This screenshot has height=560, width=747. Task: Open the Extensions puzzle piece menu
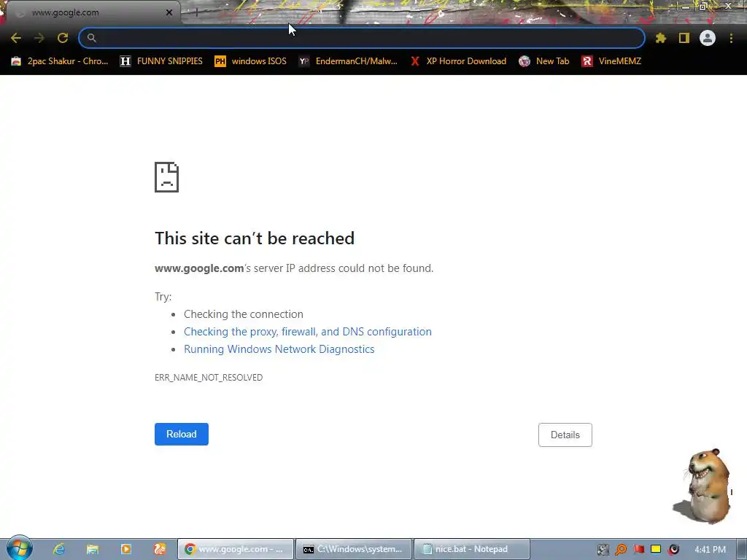[660, 38]
